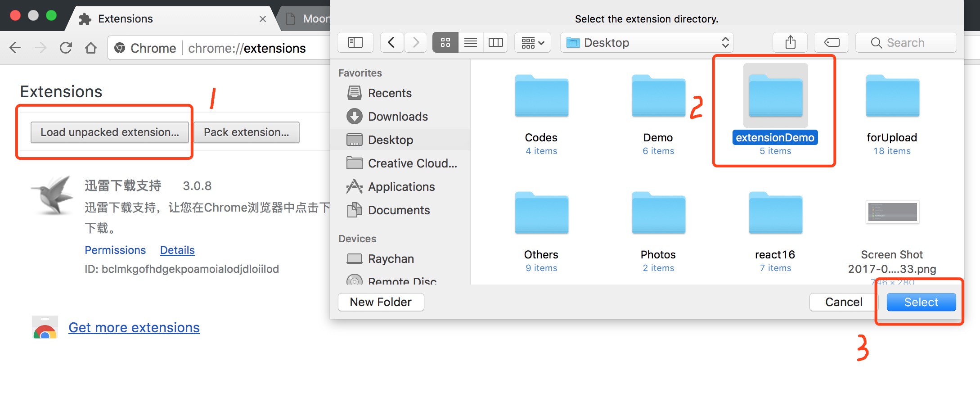Select the Photos folder icon
This screenshot has height=407, width=980.
click(x=658, y=213)
